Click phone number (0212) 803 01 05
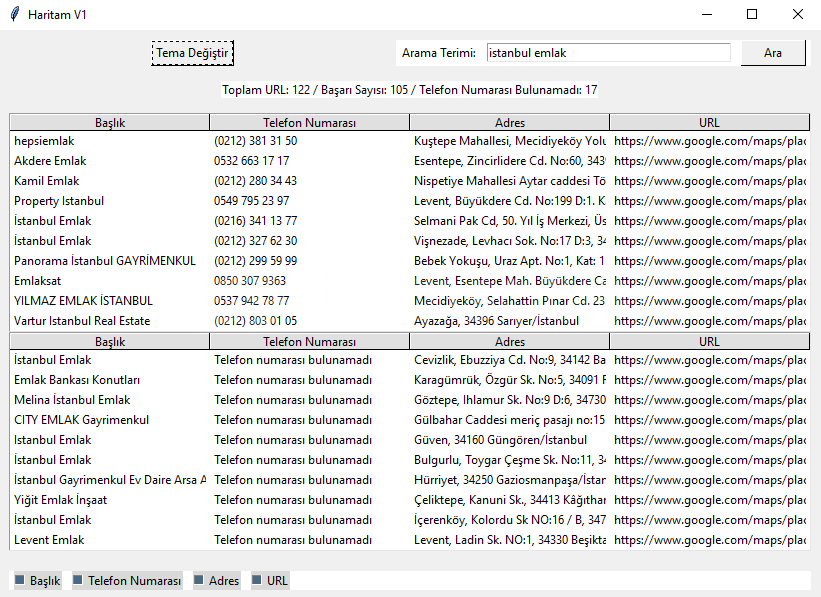The width and height of the screenshot is (821, 597). click(256, 320)
